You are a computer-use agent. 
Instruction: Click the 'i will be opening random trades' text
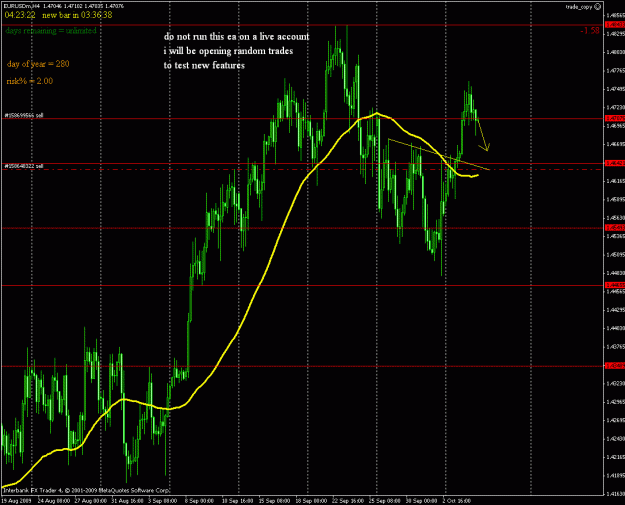(x=228, y=51)
